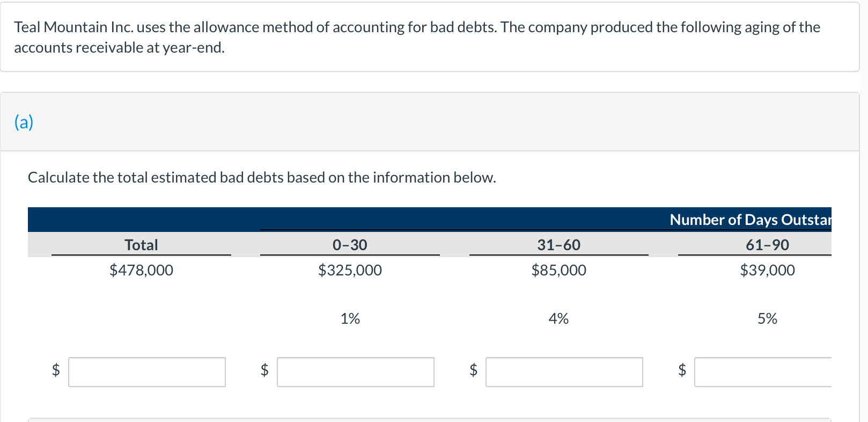Select the $478,000 total amount
868x422 pixels.
tap(141, 270)
